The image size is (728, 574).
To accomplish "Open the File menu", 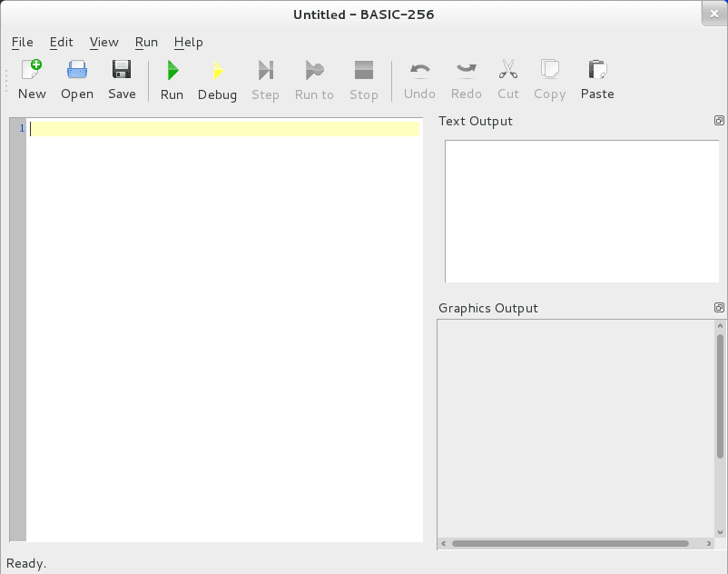I will click(23, 43).
